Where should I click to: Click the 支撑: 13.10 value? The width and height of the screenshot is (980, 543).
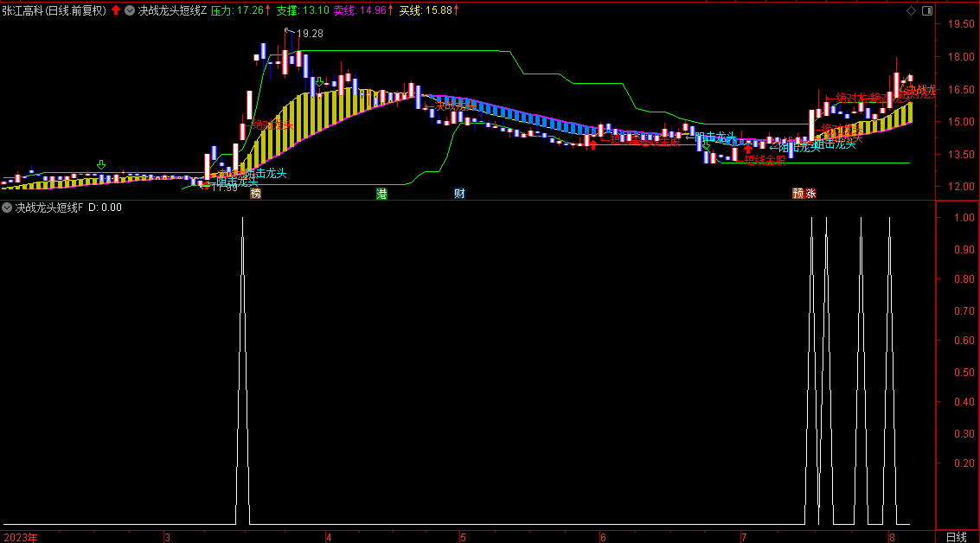(303, 10)
